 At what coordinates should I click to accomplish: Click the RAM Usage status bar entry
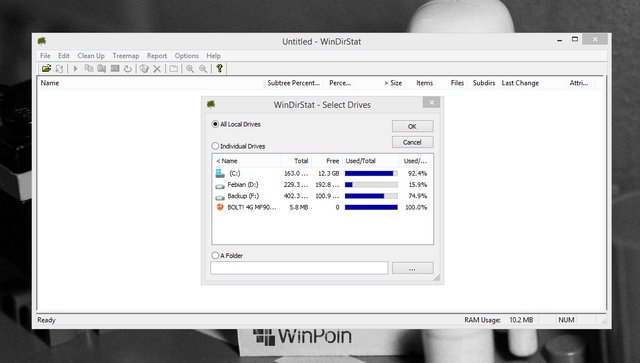(498, 320)
